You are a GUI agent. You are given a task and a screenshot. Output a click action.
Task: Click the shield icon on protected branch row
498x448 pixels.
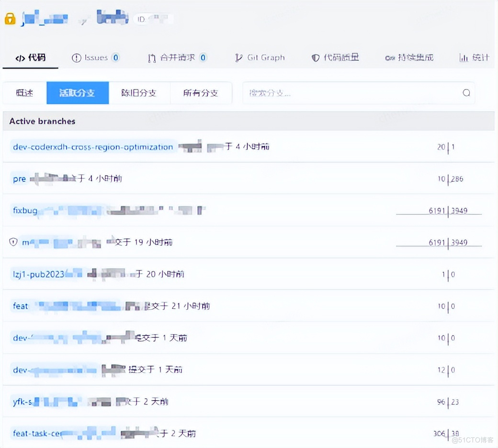pos(13,242)
